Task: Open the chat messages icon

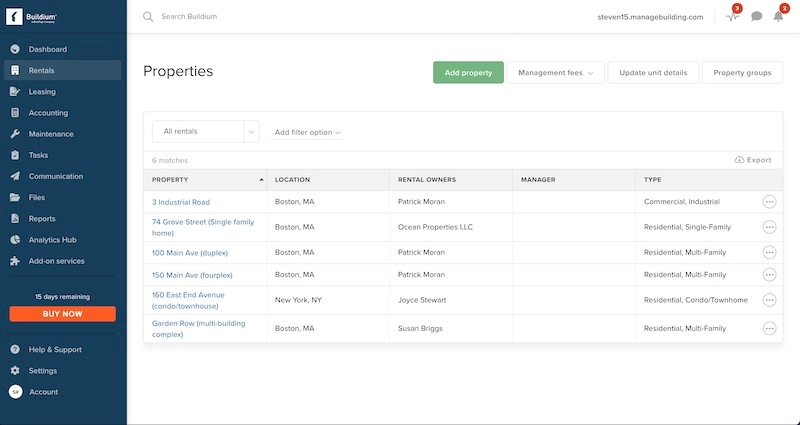Action: 757,17
